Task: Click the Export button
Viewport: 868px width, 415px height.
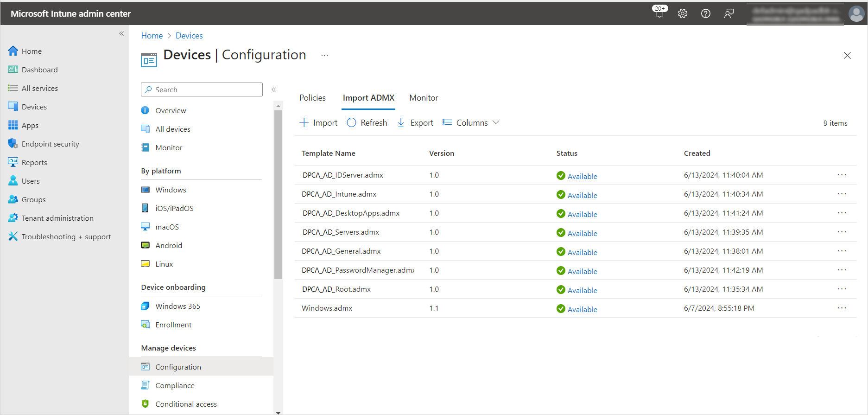Action: tap(416, 123)
